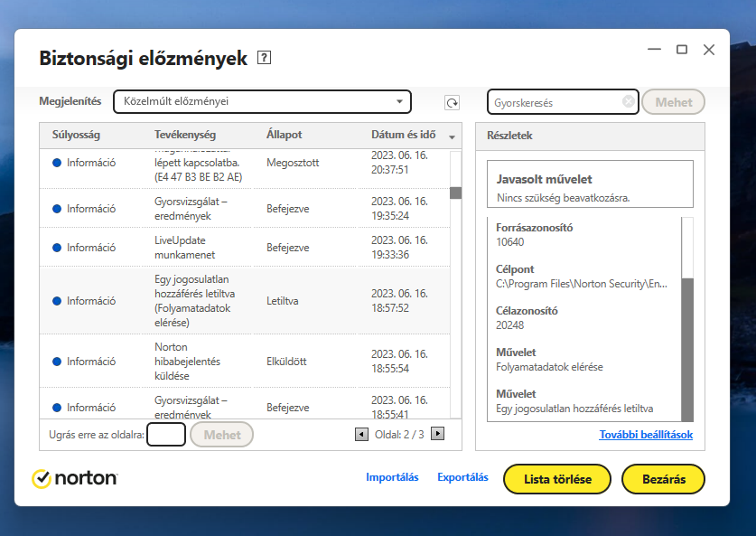The width and height of the screenshot is (756, 536).
Task: Go to next page arrow
Action: click(437, 434)
